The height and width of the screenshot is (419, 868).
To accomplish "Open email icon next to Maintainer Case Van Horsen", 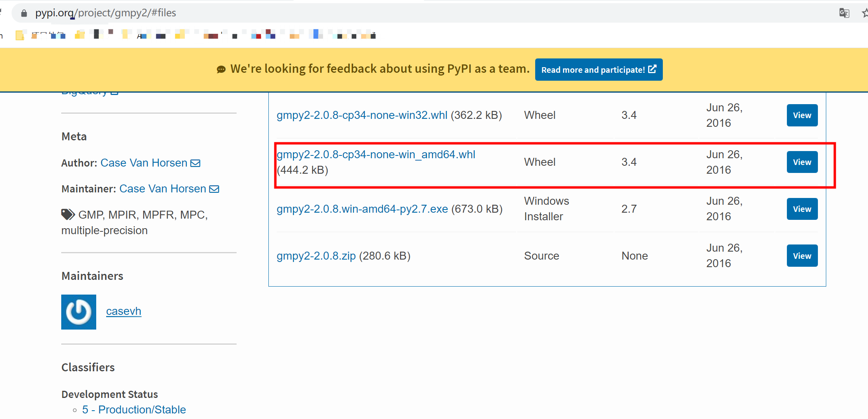I will click(214, 189).
